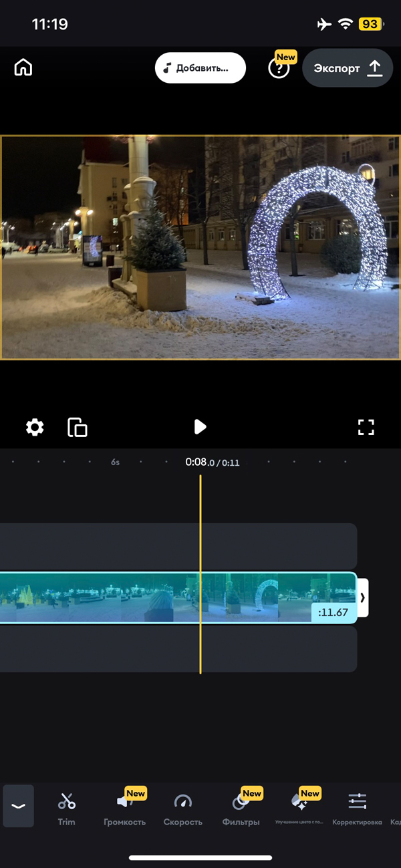Enter fullscreen preview mode
The height and width of the screenshot is (868, 401).
366,427
